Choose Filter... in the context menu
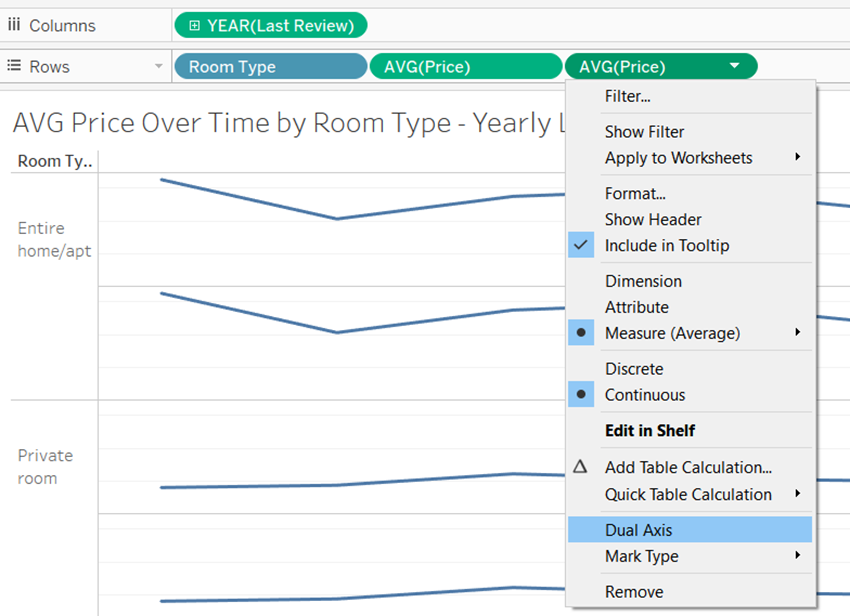The height and width of the screenshot is (616, 850). pyautogui.click(x=627, y=97)
